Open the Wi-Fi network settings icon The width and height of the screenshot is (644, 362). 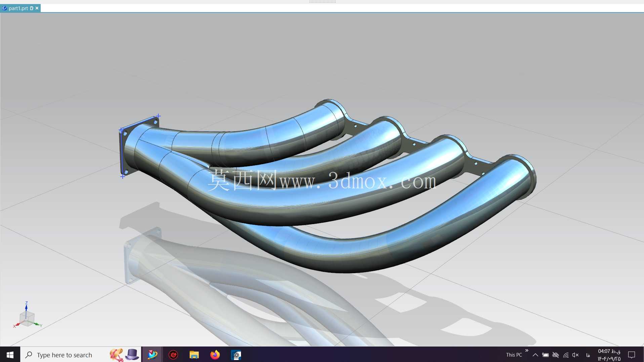coord(566,355)
